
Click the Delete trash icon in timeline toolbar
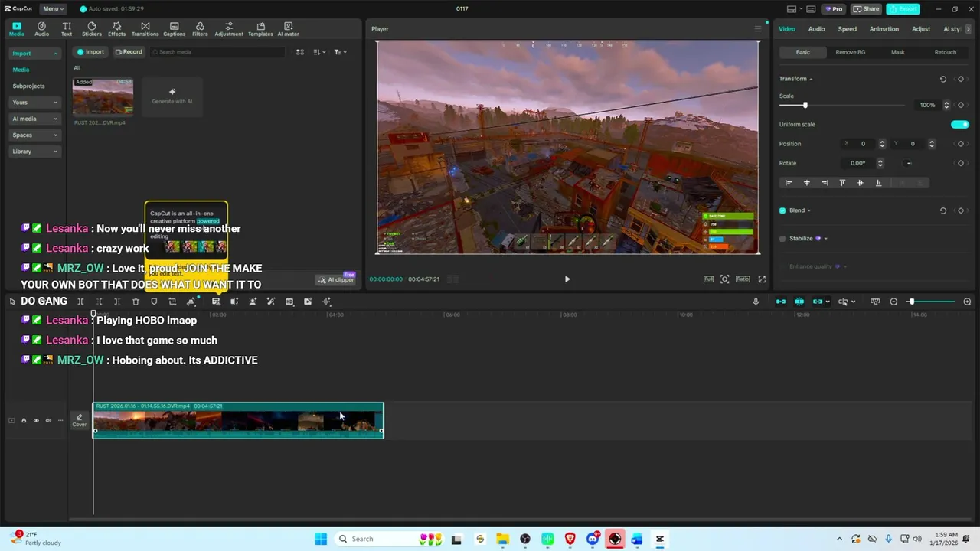(x=136, y=302)
